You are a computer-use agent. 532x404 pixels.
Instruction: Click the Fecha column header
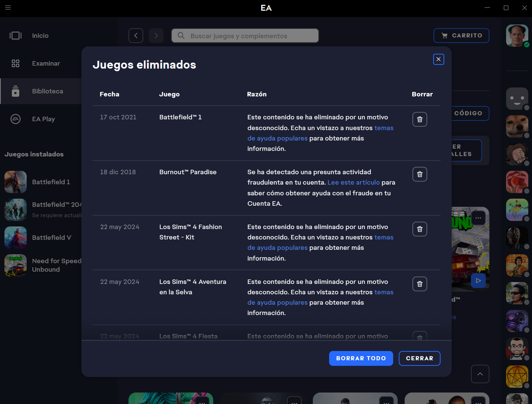110,94
